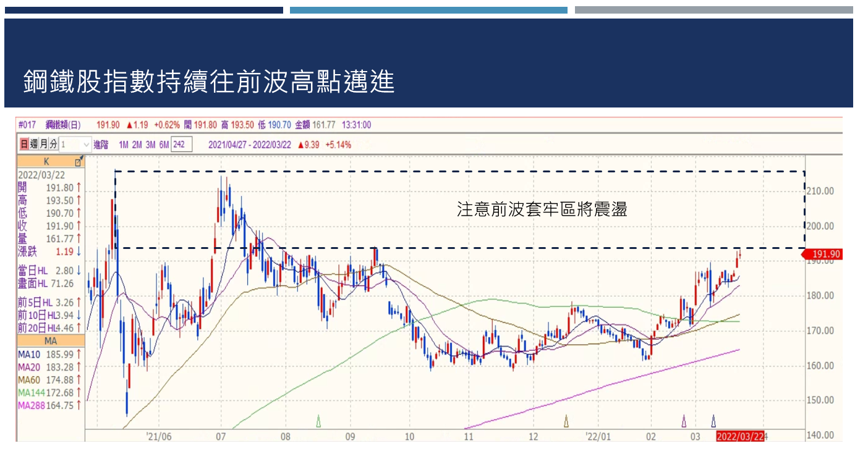
Task: Enable 分 minute chart mode
Action: coord(53,143)
